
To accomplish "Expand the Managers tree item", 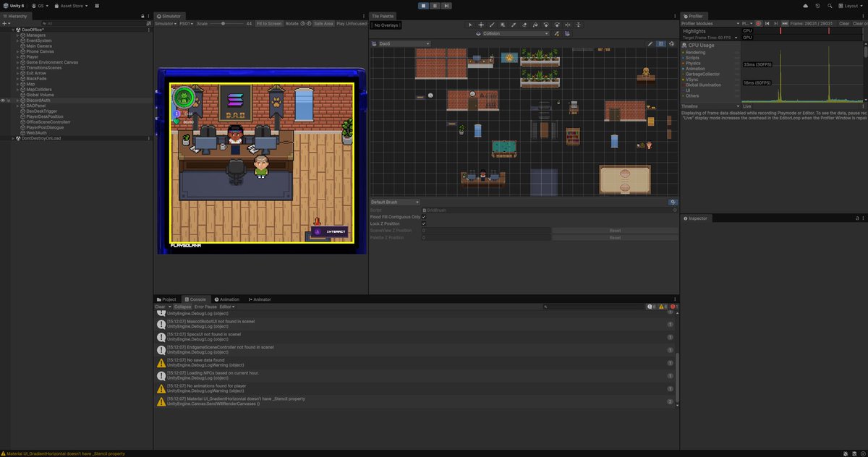I will [17, 35].
